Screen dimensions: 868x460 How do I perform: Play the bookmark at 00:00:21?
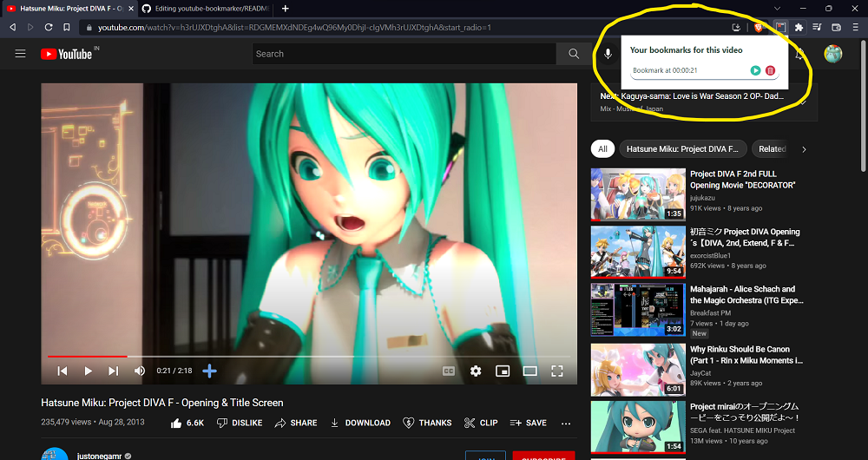(x=756, y=70)
